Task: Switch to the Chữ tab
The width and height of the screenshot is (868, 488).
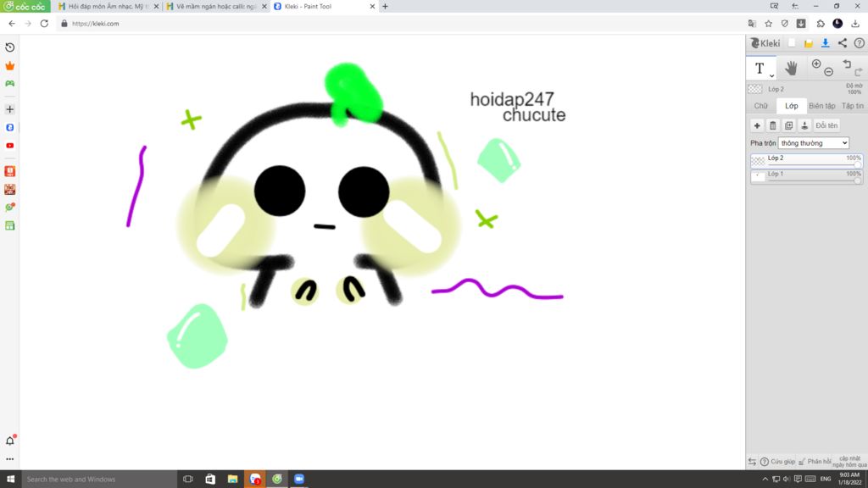Action: (761, 106)
